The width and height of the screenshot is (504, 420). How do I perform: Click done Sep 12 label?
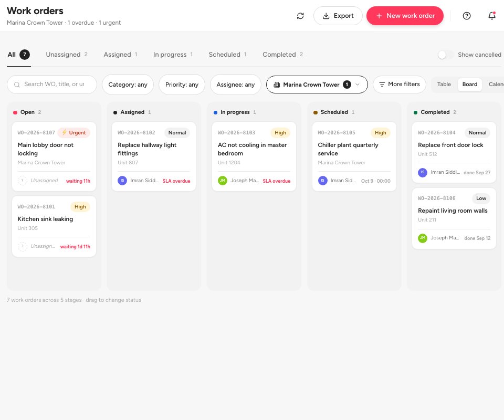click(x=477, y=238)
